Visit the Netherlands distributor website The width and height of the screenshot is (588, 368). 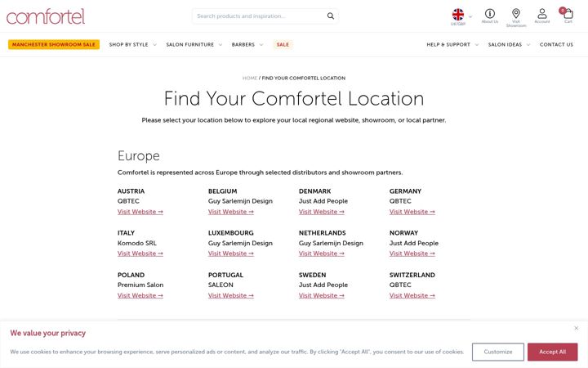pos(322,254)
